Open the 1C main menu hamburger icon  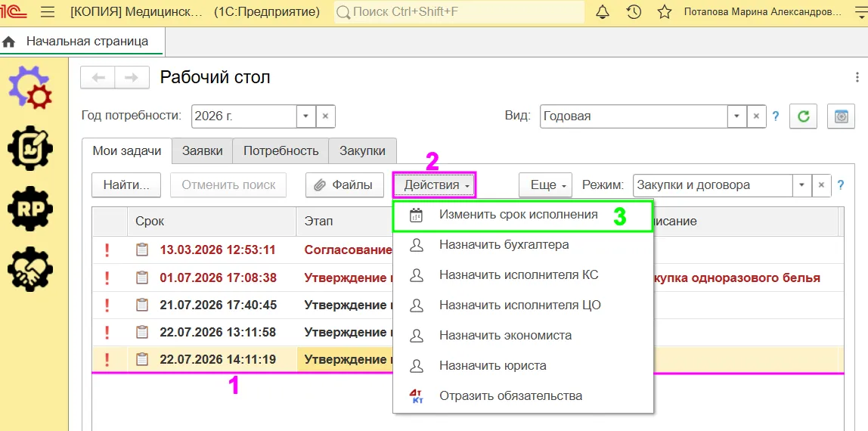click(x=48, y=11)
